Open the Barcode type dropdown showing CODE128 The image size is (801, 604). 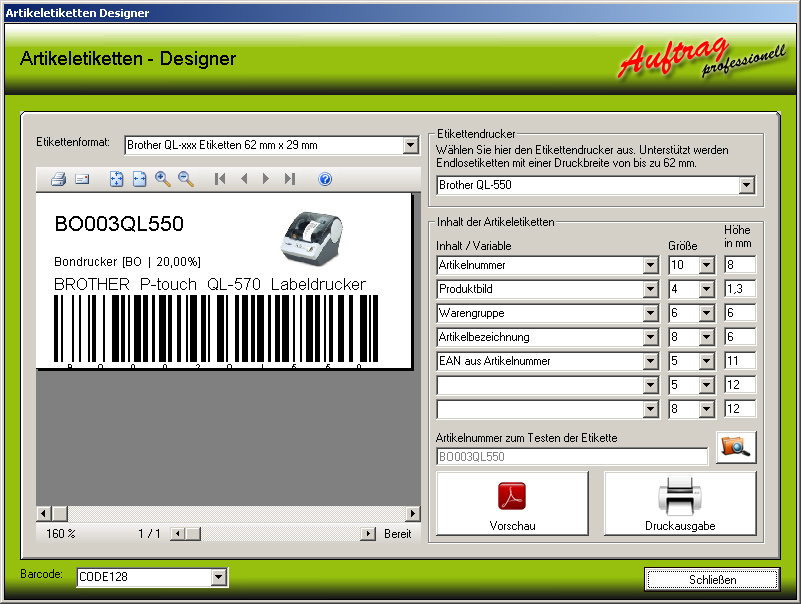(x=219, y=577)
